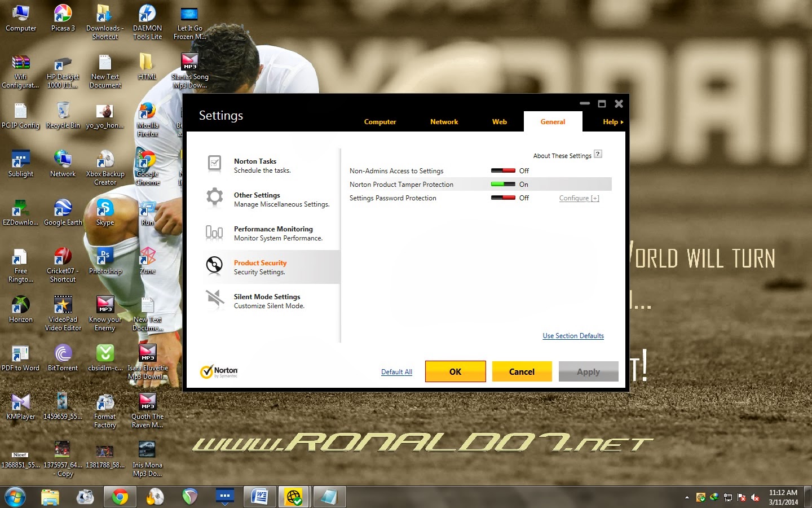812x508 pixels.
Task: Open the Xbox Backup Creator icon
Action: point(105,168)
